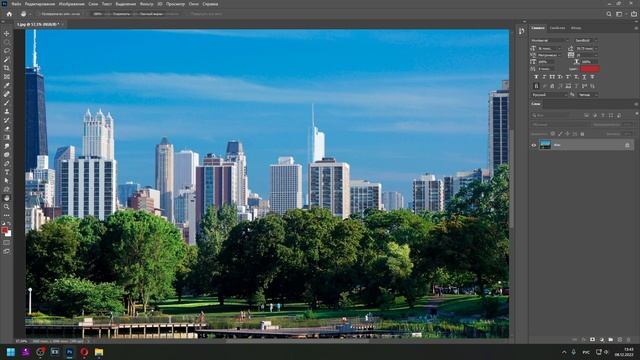640x360 pixels.
Task: Open Windows Start menu
Action: (11, 352)
